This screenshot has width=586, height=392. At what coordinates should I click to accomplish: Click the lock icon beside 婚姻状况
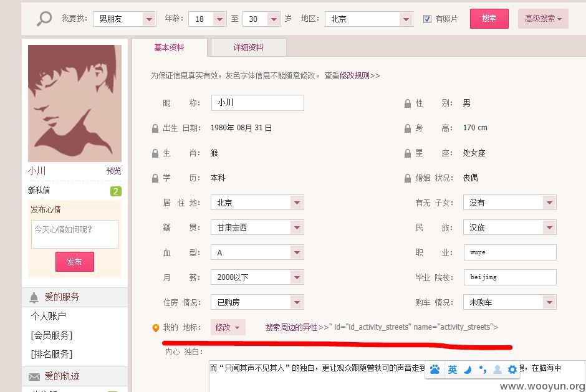[408, 178]
